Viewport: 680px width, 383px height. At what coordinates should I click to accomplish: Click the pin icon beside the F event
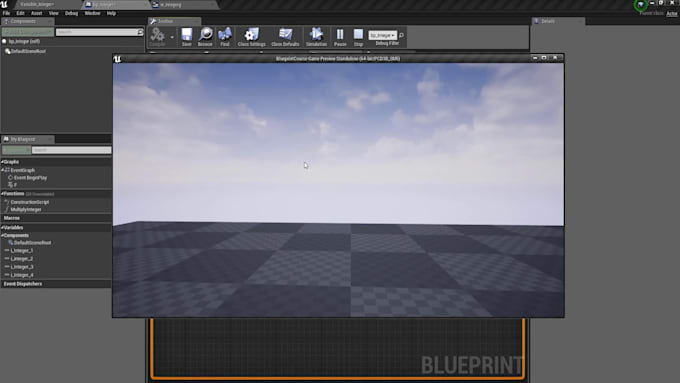(x=10, y=185)
